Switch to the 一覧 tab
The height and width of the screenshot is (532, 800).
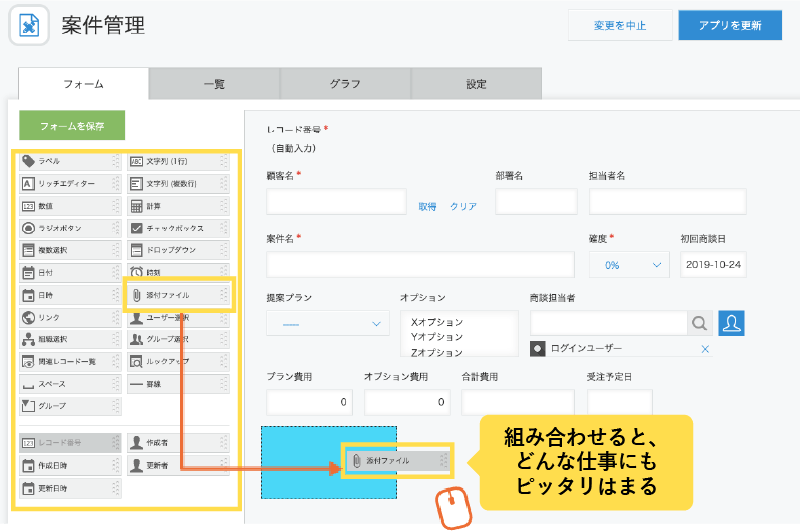pos(214,84)
